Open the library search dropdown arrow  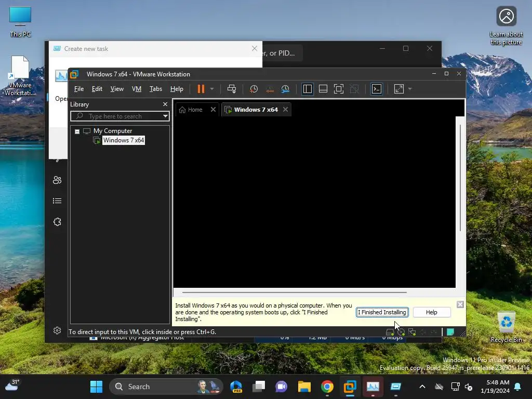tap(165, 116)
